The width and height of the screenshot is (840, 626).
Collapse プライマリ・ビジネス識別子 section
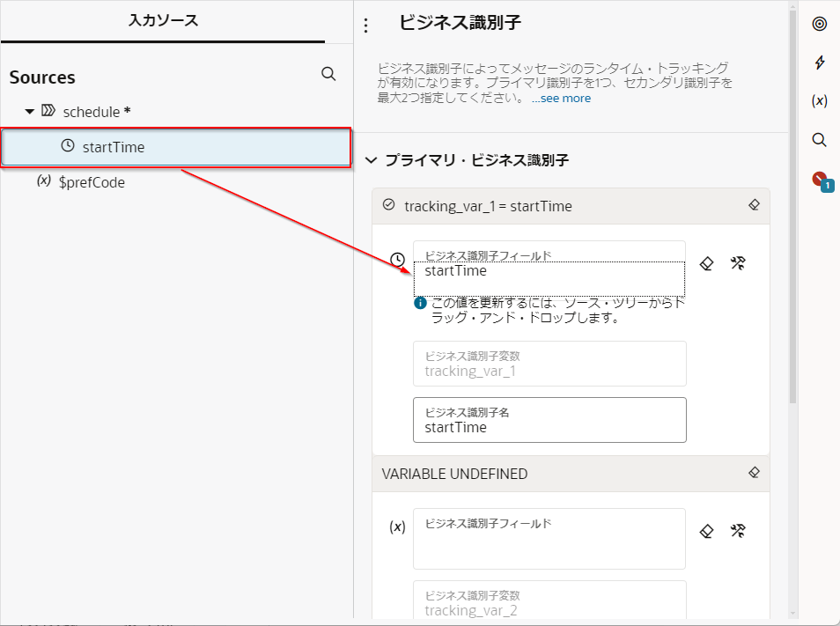[x=370, y=160]
